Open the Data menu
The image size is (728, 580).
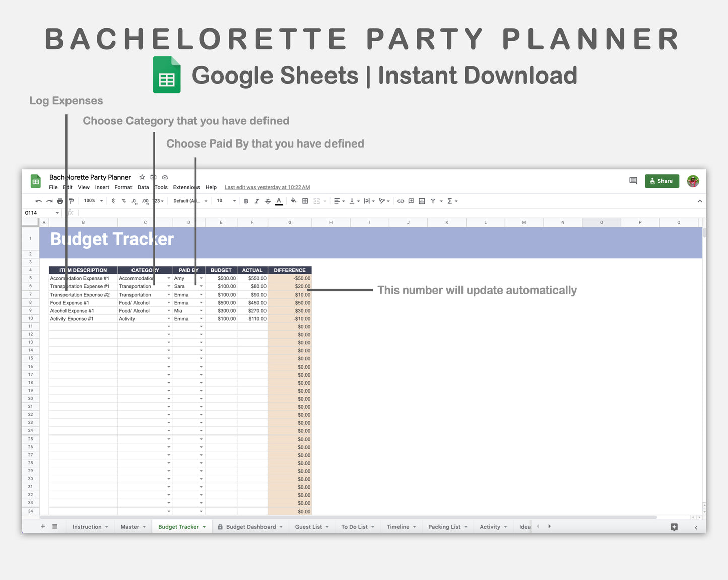click(x=143, y=187)
